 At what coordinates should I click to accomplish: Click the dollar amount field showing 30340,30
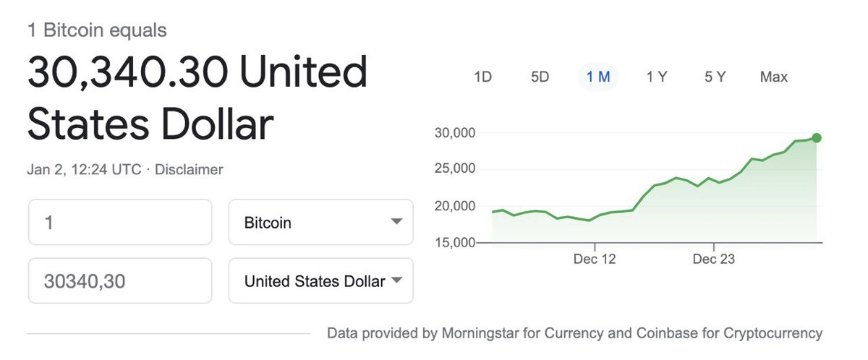120,281
